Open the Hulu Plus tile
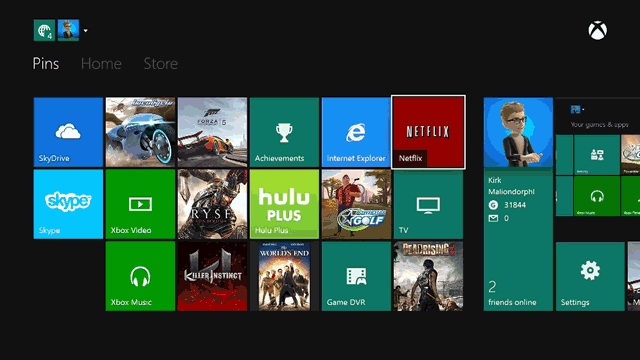The image size is (640, 360). pyautogui.click(x=284, y=204)
